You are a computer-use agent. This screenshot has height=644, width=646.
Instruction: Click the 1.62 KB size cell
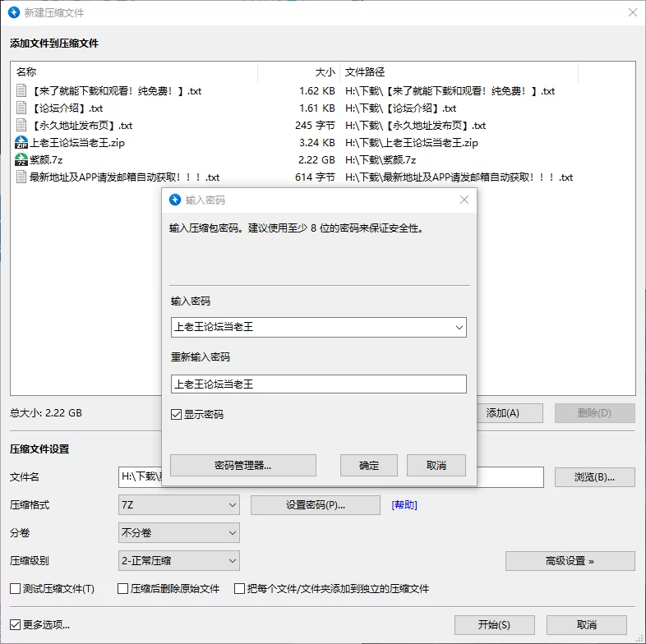[x=316, y=90]
